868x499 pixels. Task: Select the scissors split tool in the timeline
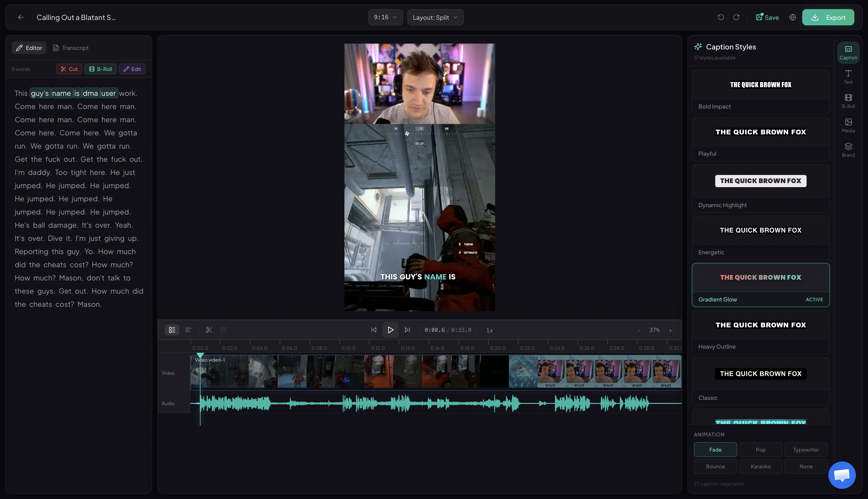[209, 330]
